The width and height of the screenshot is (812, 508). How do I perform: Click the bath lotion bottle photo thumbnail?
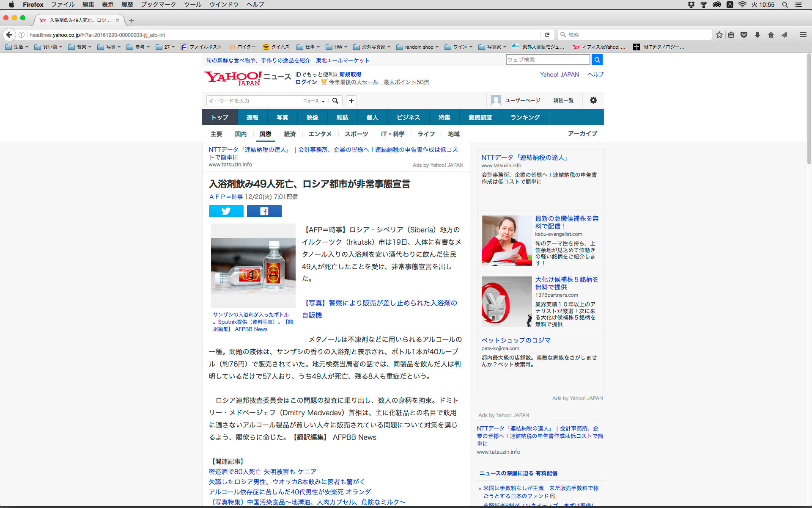click(253, 266)
